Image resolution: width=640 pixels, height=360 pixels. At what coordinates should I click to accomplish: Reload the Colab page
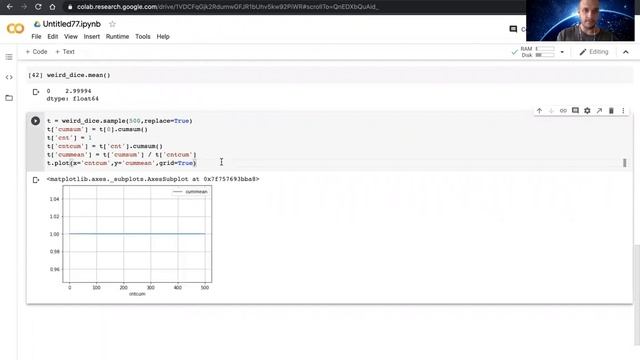point(38,7)
